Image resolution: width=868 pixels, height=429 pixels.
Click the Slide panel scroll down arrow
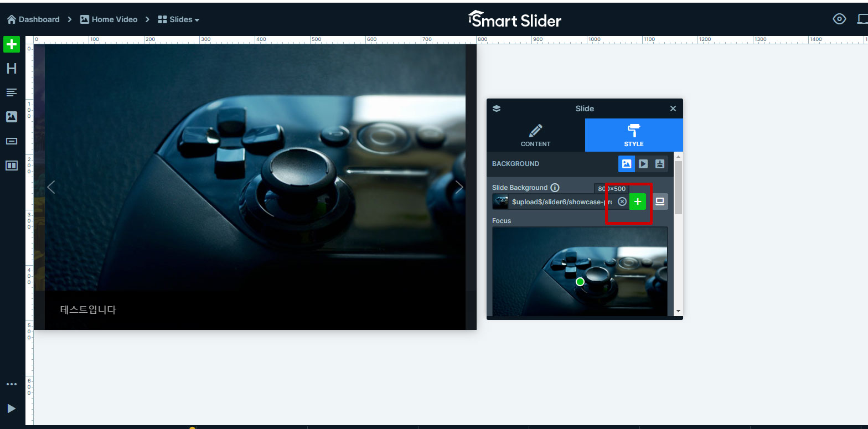pos(678,312)
